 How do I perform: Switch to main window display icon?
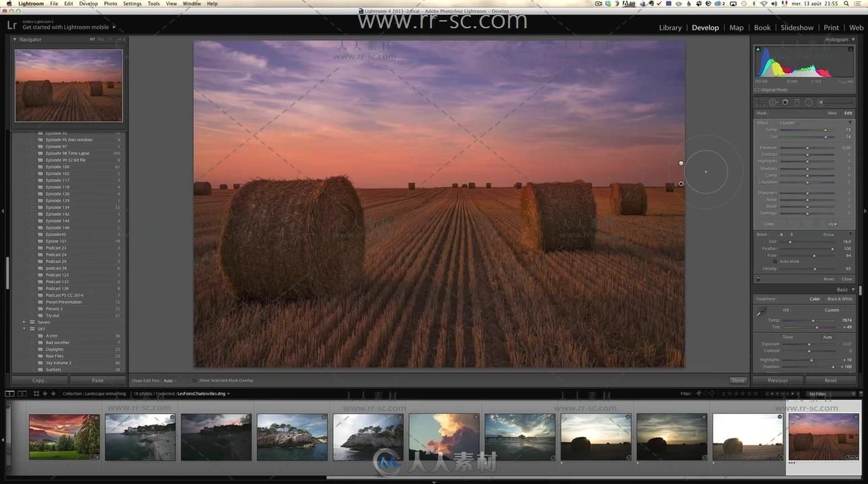point(9,393)
